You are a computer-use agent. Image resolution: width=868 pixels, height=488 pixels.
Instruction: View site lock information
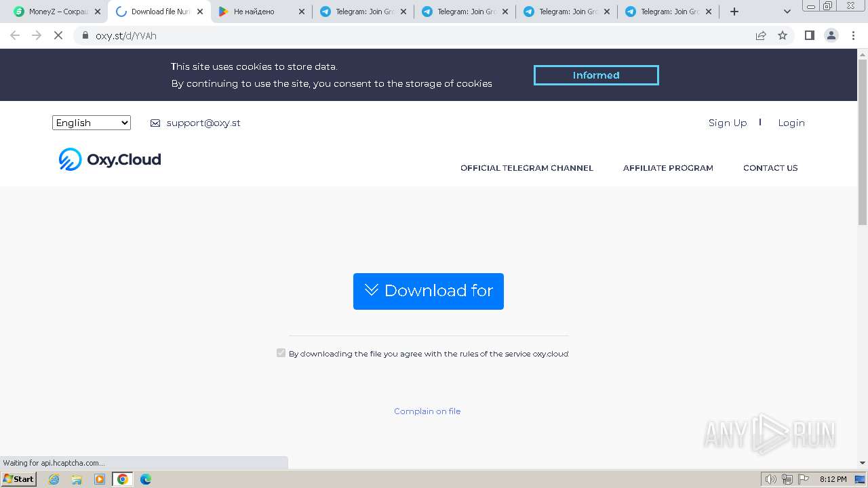(x=85, y=35)
